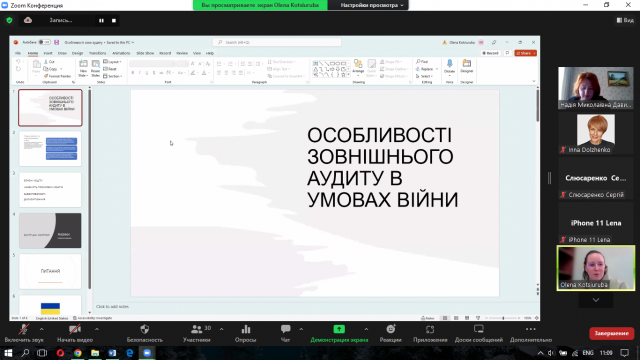
Task: Start video with Начать видео
Action: pyautogui.click(x=75, y=333)
